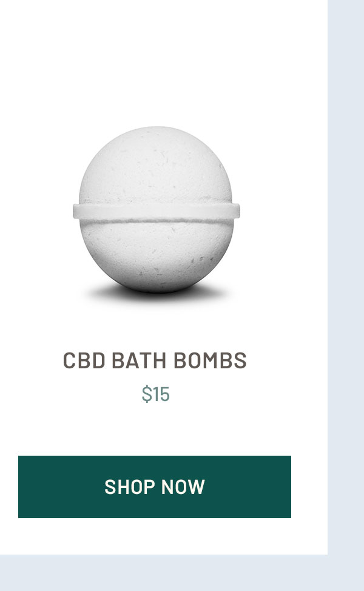Click the right edge of the green button

[x=288, y=487]
